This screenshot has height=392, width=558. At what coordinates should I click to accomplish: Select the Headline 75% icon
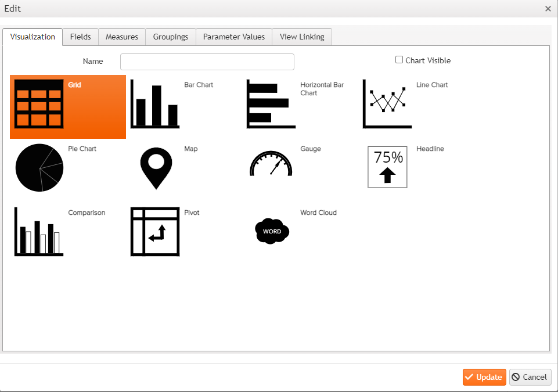pyautogui.click(x=387, y=167)
